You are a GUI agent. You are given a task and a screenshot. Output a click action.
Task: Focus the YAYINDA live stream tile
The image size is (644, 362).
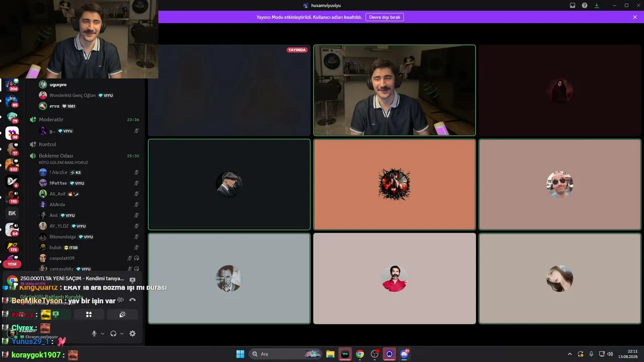coord(229,90)
